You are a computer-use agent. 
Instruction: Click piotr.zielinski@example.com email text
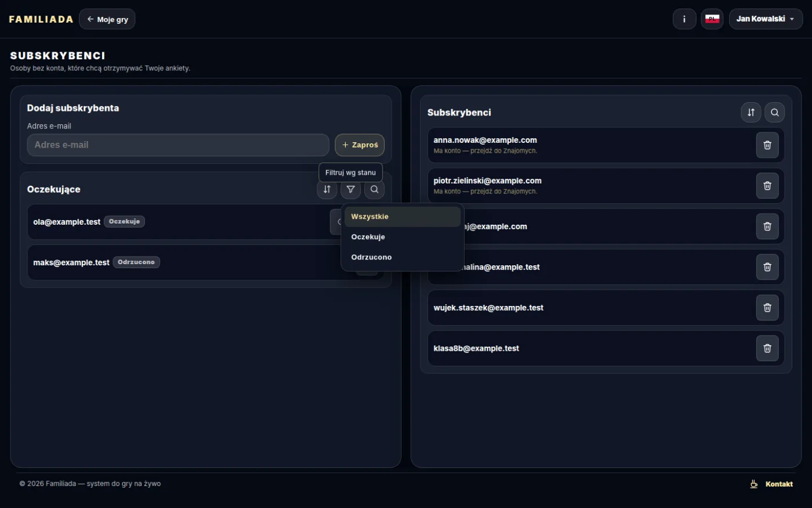tap(488, 181)
